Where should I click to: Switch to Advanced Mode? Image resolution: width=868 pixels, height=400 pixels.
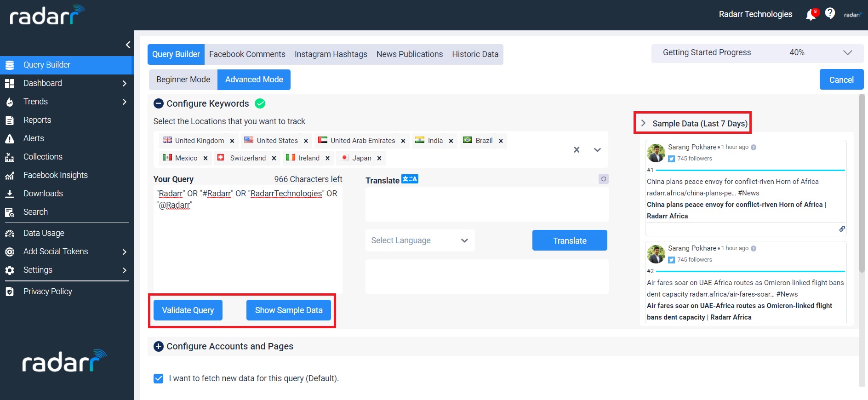pyautogui.click(x=254, y=80)
